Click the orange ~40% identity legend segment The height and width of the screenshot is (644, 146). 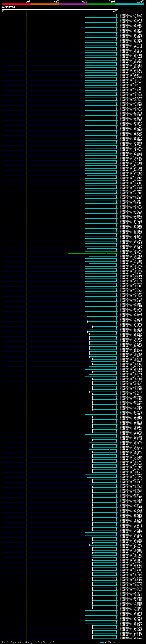pyautogui.click(x=45, y=4)
